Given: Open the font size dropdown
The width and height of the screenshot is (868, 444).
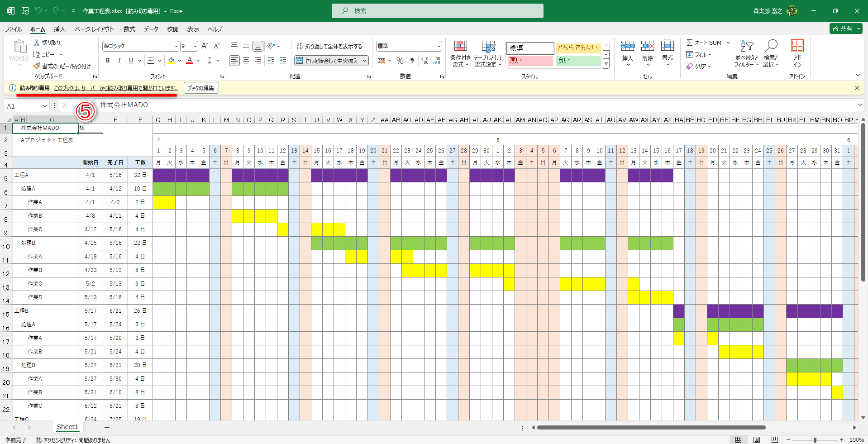Looking at the screenshot, I should [195, 46].
